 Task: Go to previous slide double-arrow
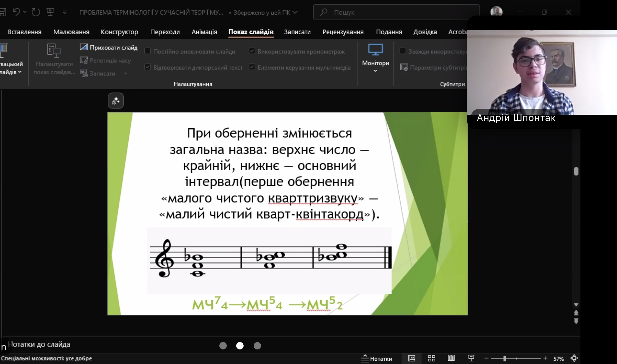(576, 313)
